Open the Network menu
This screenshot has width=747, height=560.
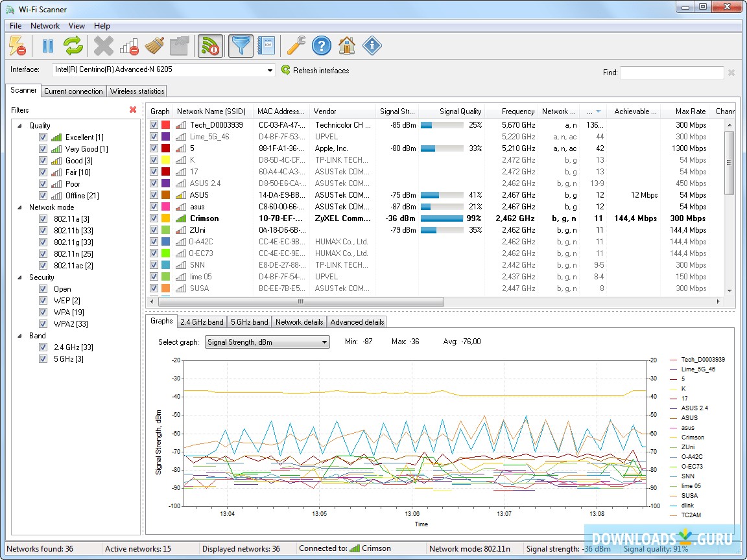coord(45,26)
